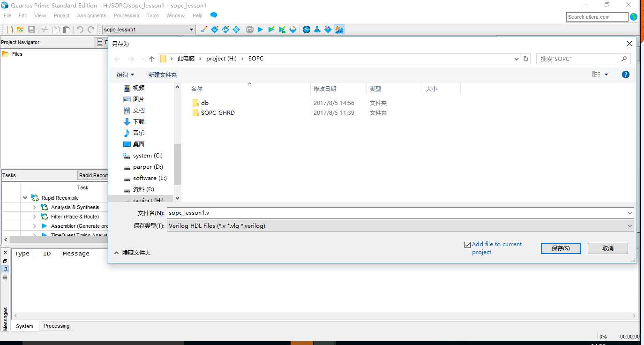The width and height of the screenshot is (644, 345).
Task: Click 新建文件夹 to create folder
Action: coord(163,75)
